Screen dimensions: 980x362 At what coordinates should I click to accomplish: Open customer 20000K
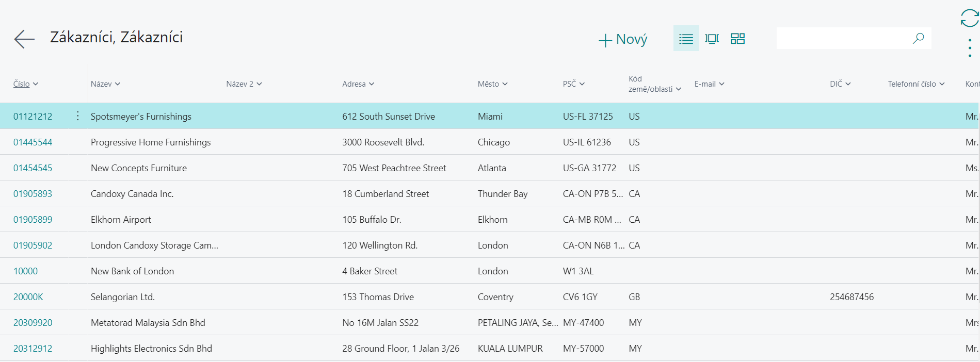click(28, 297)
